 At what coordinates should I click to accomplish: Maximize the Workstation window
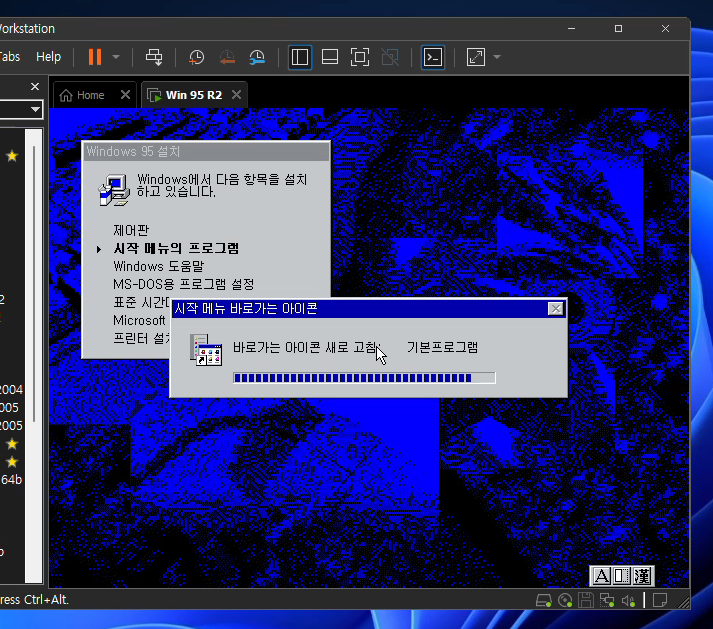tap(618, 28)
